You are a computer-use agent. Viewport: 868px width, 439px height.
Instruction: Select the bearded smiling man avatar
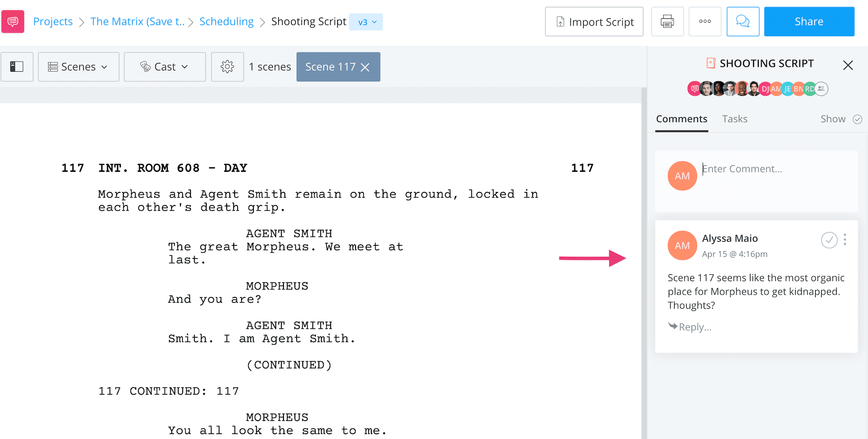click(x=742, y=89)
